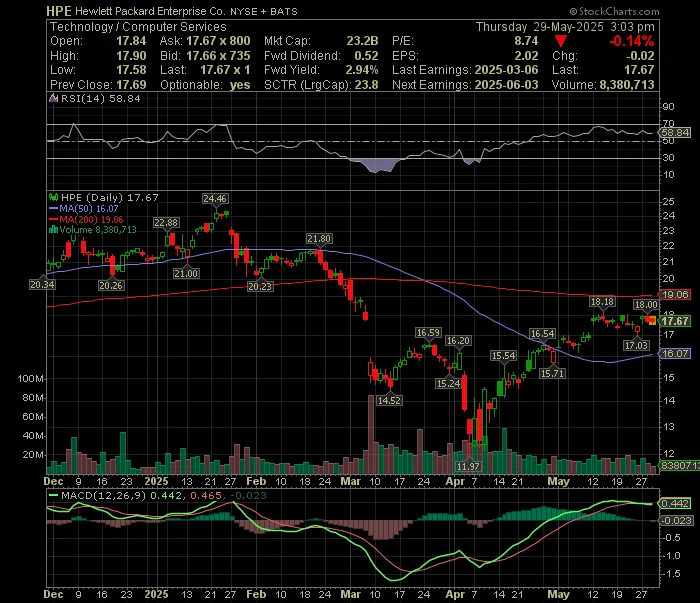
Task: Click the High value 17.90
Action: [x=131, y=56]
